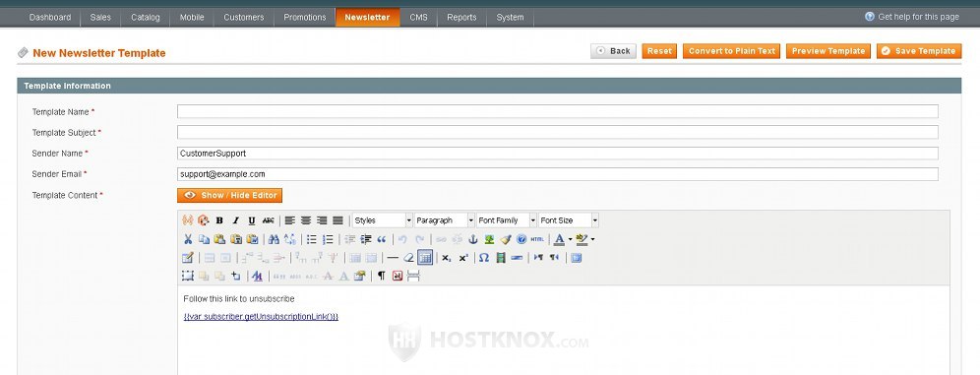
Task: Open the CMS menu
Action: point(418,18)
